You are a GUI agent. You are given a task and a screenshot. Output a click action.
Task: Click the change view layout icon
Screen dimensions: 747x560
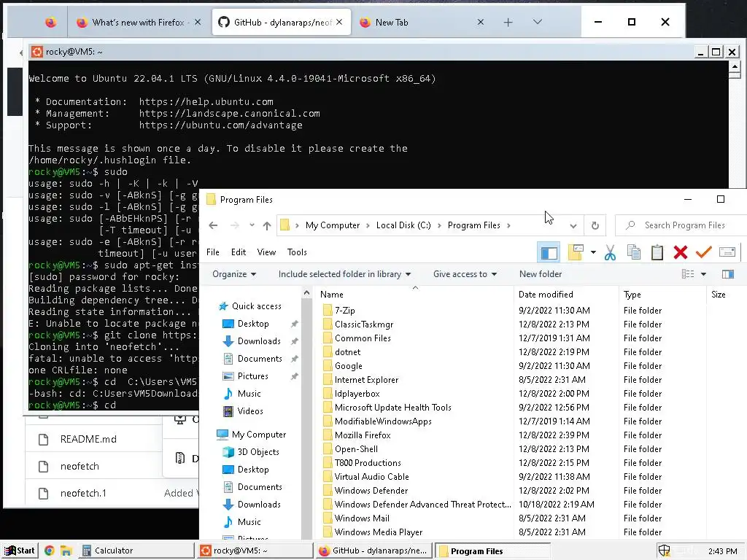click(x=687, y=274)
